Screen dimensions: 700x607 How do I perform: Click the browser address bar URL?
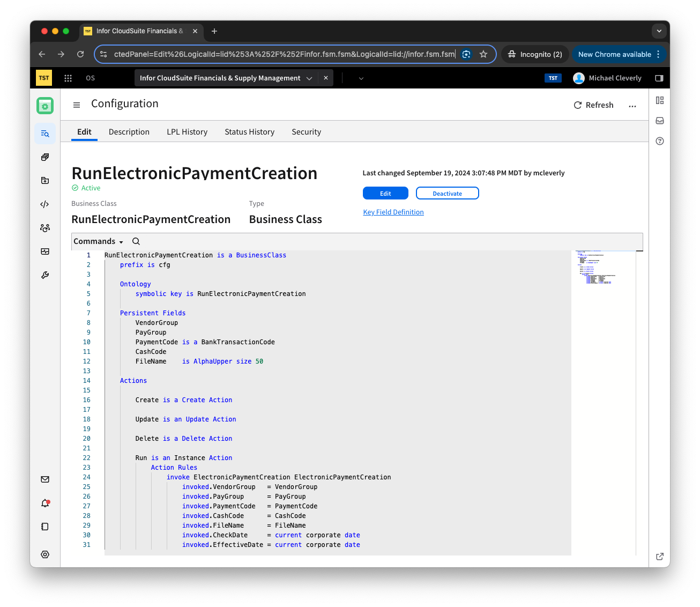(x=284, y=54)
